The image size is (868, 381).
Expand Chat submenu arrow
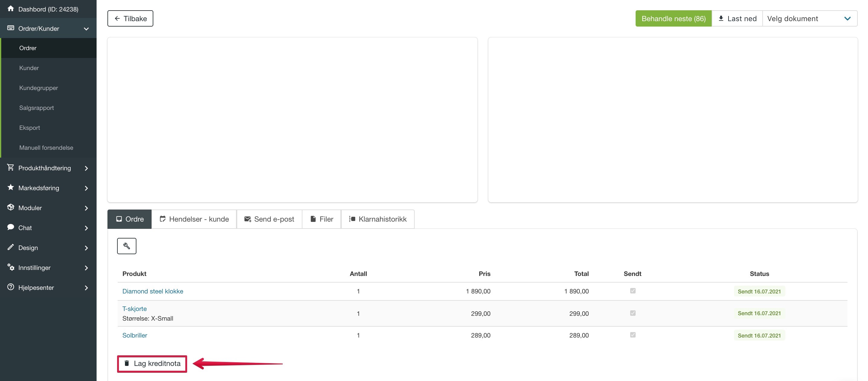click(x=86, y=228)
